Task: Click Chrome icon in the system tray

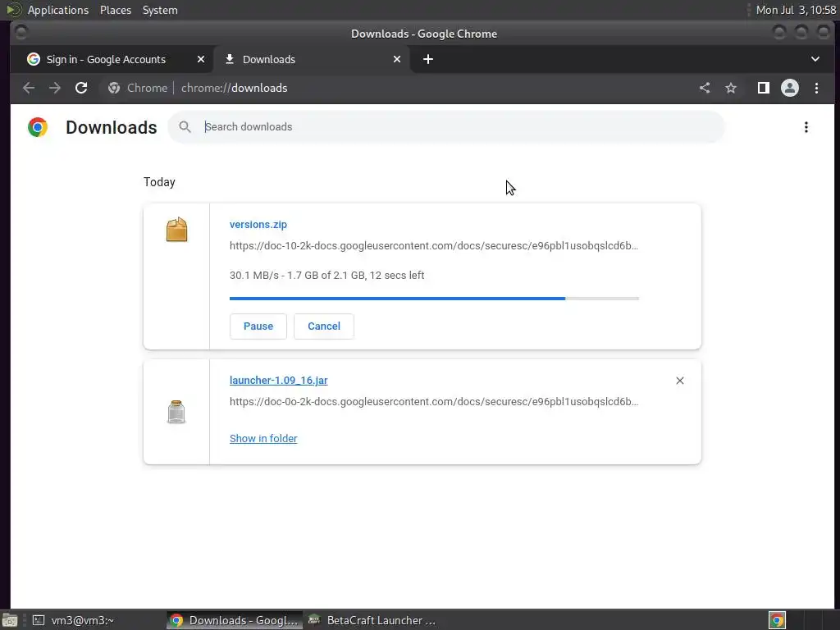Action: (777, 620)
